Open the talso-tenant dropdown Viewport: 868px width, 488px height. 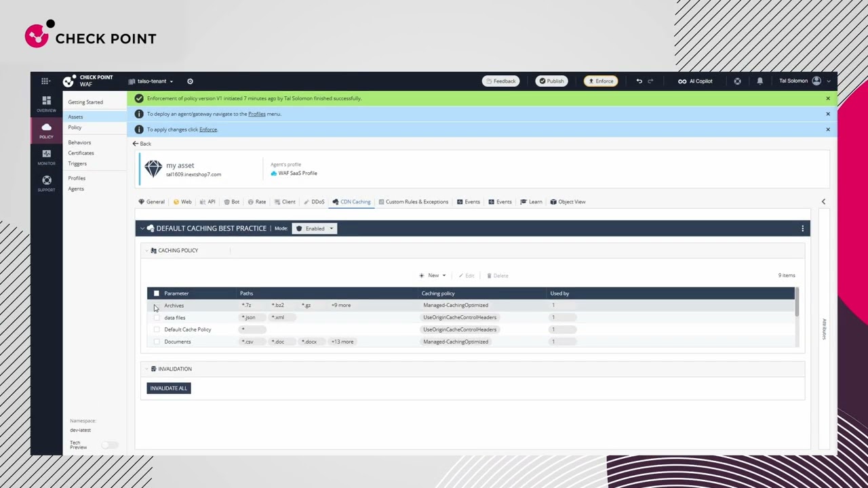[x=151, y=81]
